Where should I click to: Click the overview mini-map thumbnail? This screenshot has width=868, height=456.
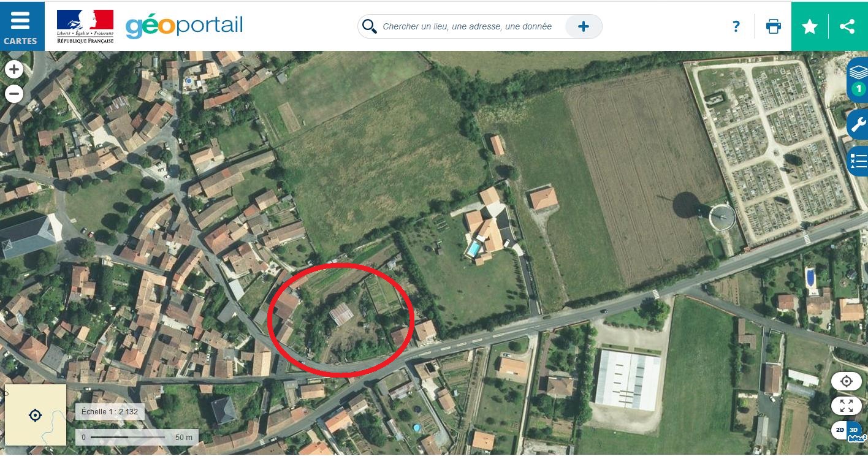36,415
